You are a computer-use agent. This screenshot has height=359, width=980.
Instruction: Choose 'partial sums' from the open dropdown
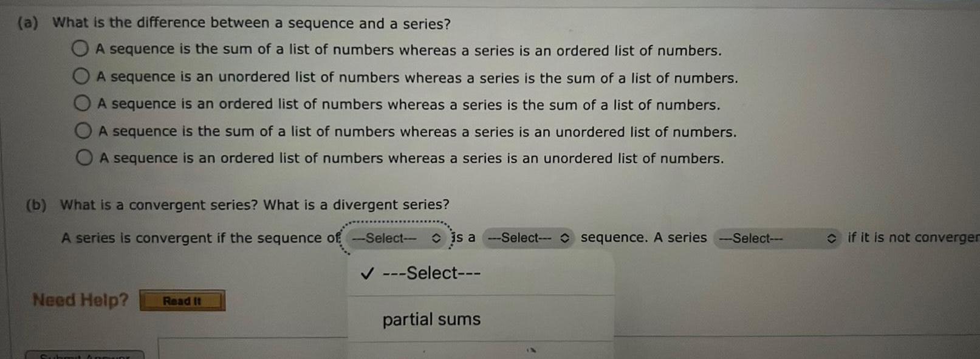431,318
